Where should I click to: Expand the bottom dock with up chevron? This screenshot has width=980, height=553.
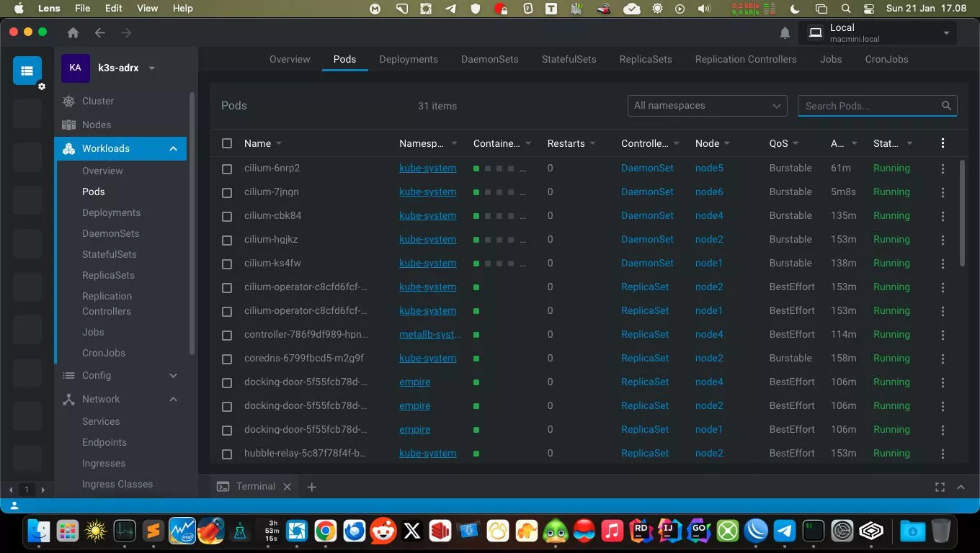(x=961, y=487)
